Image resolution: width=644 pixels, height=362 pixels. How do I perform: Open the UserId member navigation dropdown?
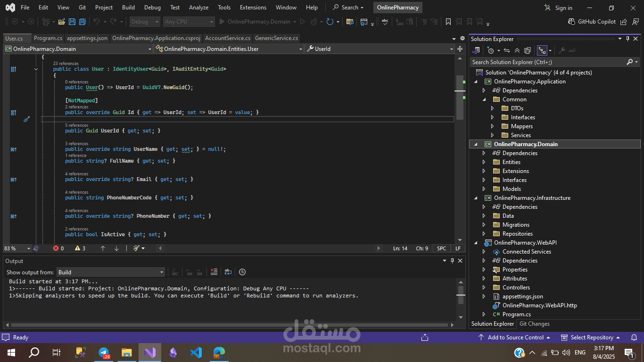[380, 49]
